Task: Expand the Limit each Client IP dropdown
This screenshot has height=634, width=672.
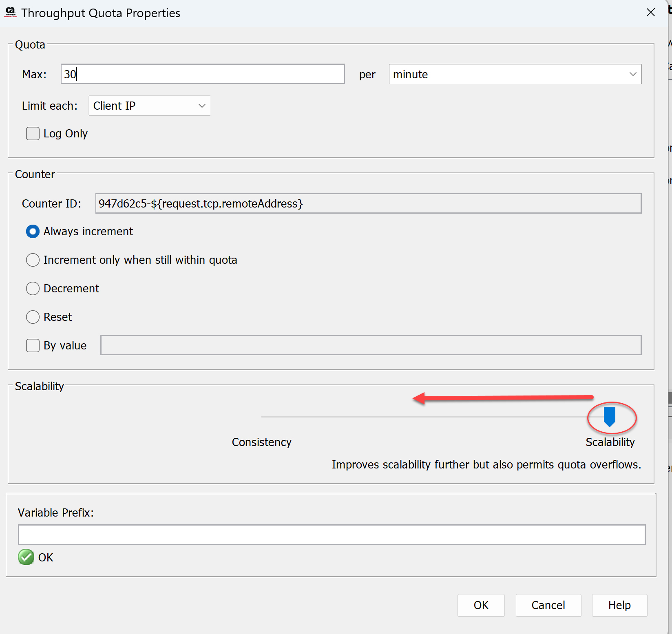Action: [x=149, y=106]
